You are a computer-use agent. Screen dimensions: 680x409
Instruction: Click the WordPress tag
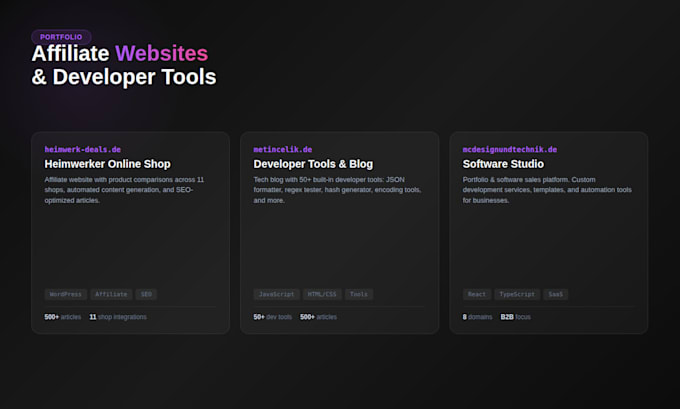pos(65,294)
